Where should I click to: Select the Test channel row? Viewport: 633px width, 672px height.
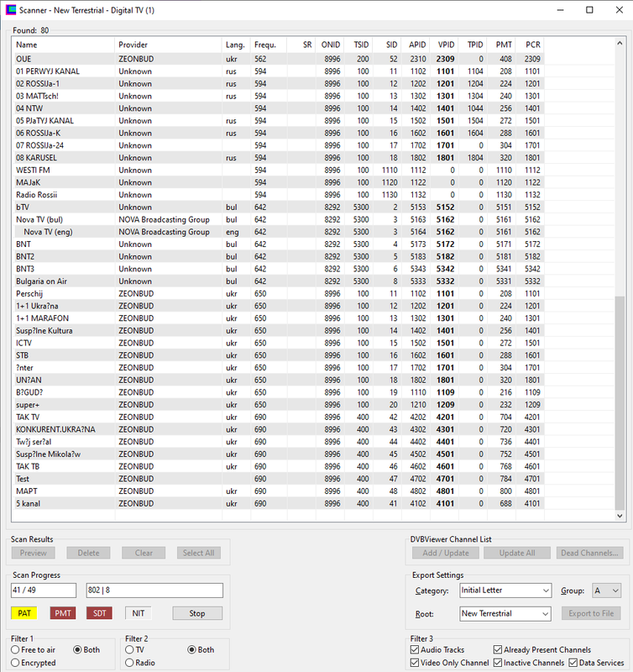tap(279, 479)
